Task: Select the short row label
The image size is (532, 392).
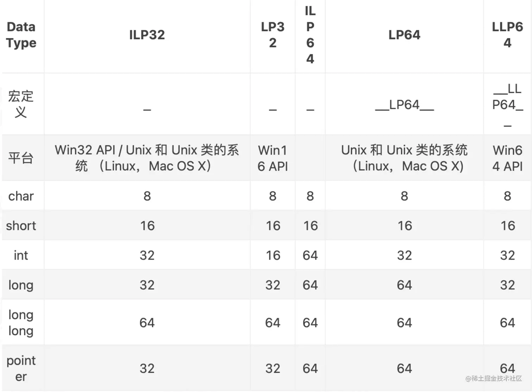Action: pyautogui.click(x=21, y=226)
